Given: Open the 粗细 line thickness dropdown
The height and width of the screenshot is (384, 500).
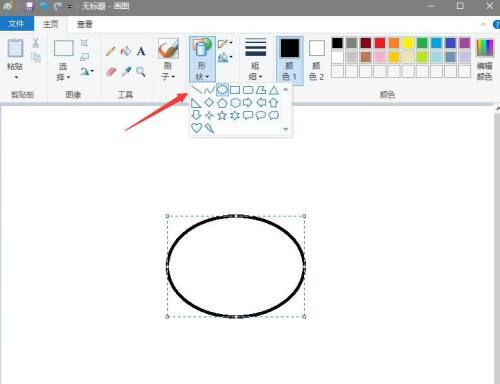Looking at the screenshot, I should coord(256,59).
